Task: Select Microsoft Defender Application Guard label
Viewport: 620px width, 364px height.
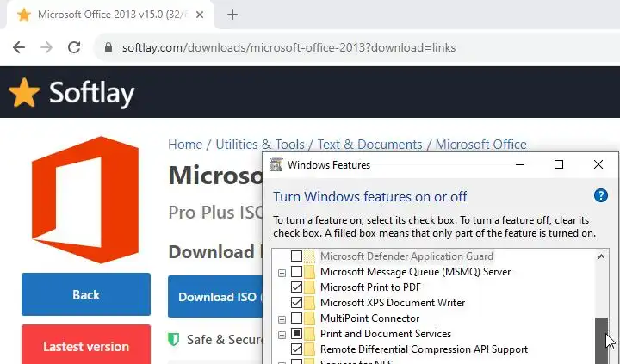Action: (x=406, y=256)
